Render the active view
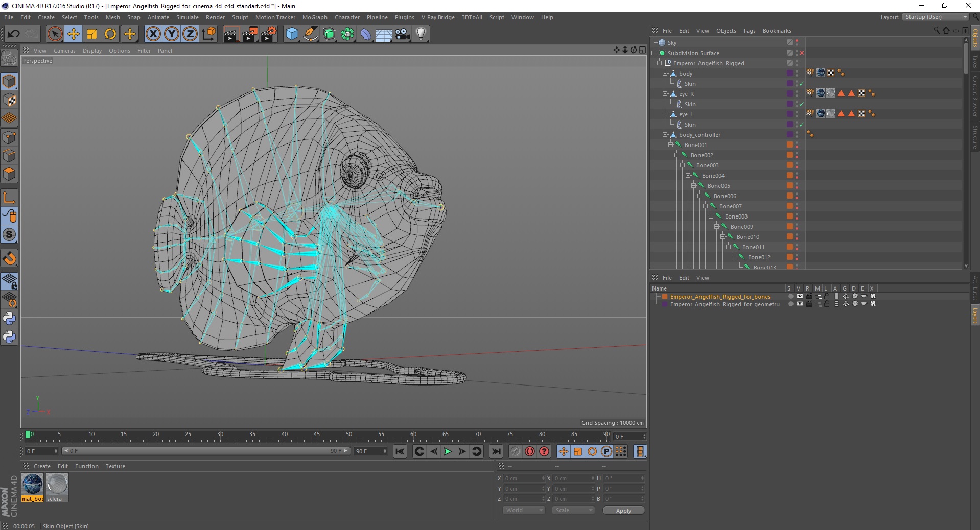 pos(231,34)
